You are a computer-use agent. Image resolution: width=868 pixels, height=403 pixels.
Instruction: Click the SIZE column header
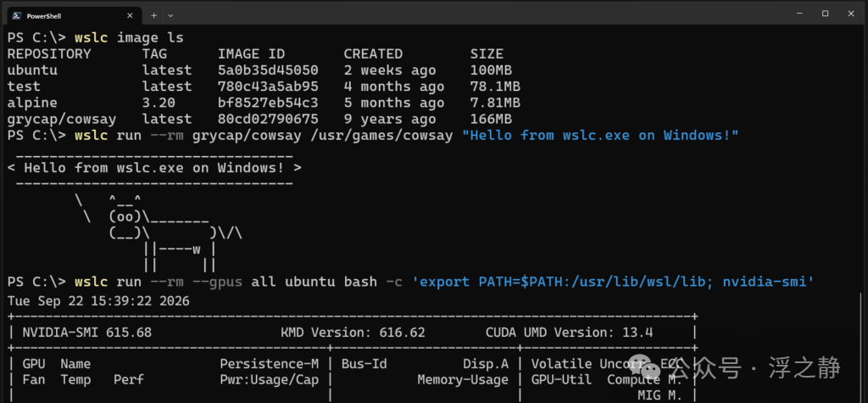coord(487,54)
